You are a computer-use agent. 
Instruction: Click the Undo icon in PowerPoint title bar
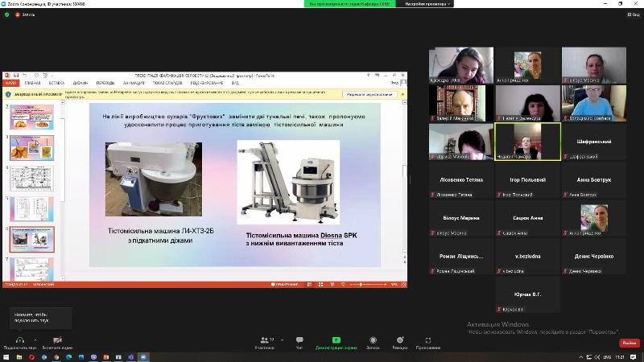click(25, 76)
